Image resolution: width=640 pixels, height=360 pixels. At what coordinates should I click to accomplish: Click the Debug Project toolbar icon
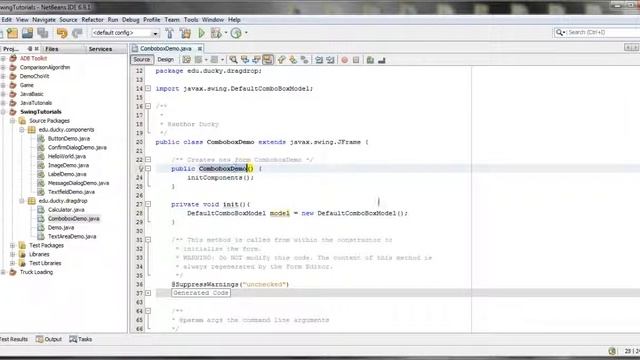click(x=216, y=33)
